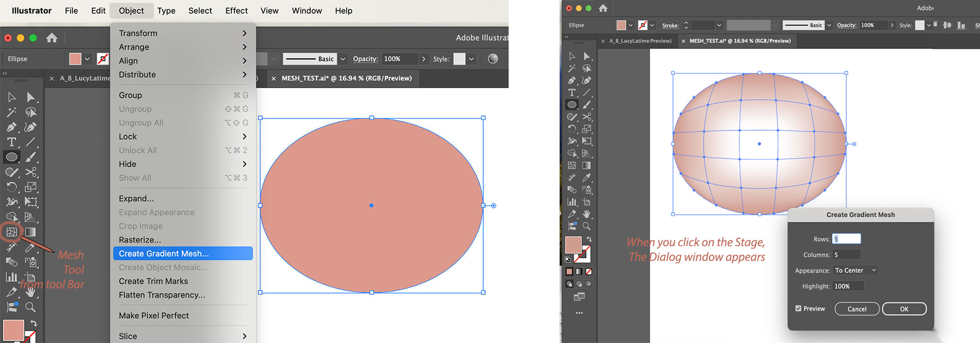Click Horizontal Align Center icon in control bar
This screenshot has height=343, width=980.
pyautogui.click(x=947, y=25)
